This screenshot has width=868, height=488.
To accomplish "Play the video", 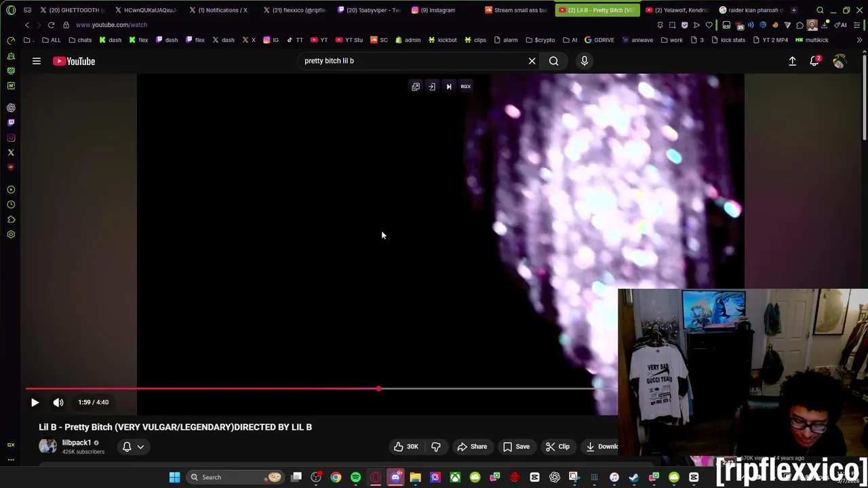I will (35, 403).
